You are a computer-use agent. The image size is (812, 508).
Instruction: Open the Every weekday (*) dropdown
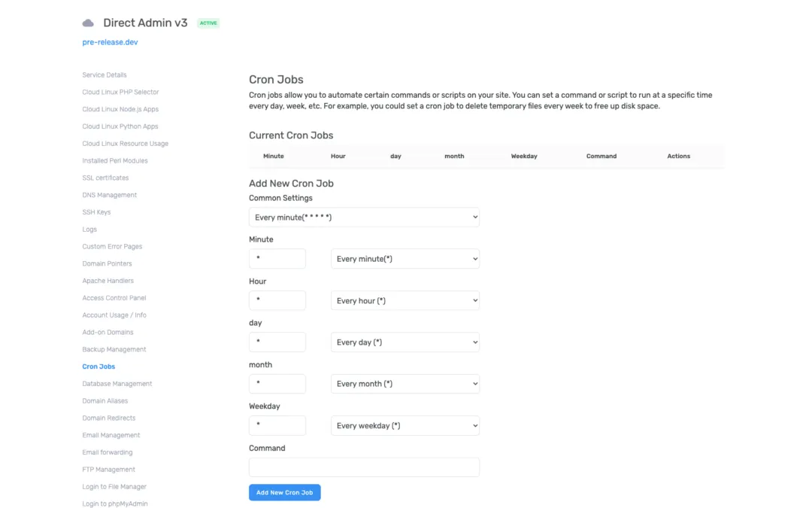[x=404, y=425]
